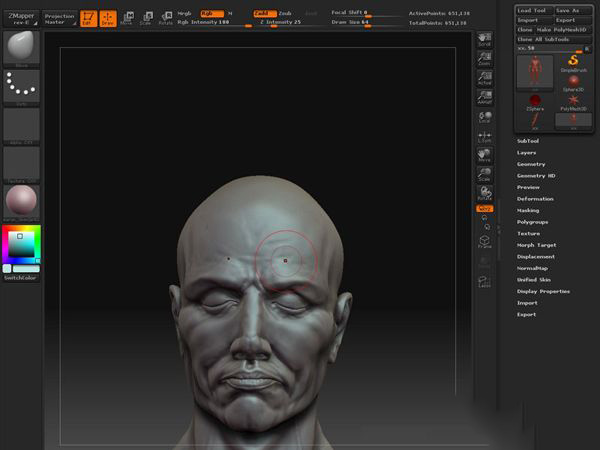
Task: Open the material sphere selector
Action: pyautogui.click(x=21, y=203)
